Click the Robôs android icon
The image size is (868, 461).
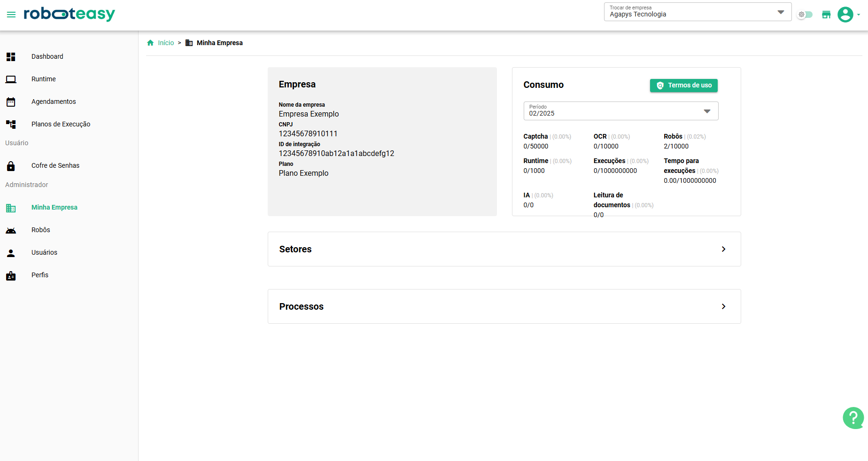11,230
